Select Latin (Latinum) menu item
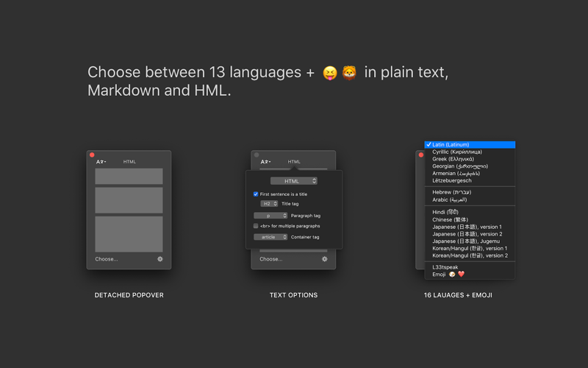Screen dimensions: 588x368 pyautogui.click(x=470, y=144)
